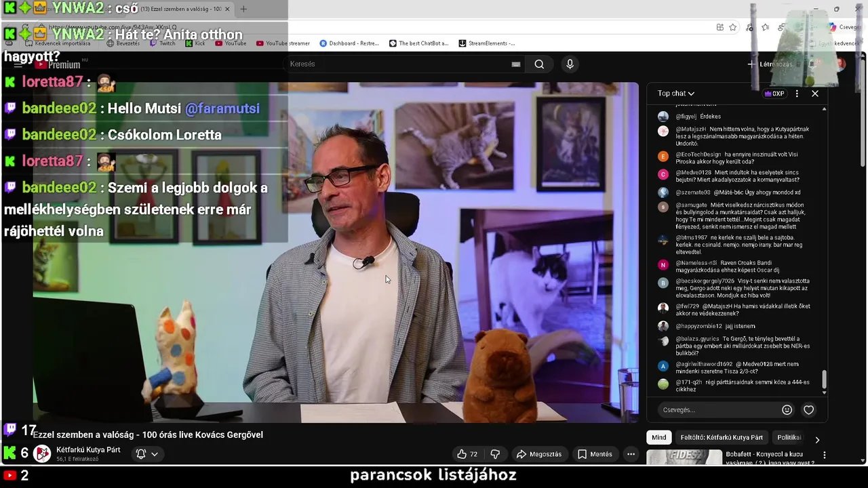Open the Kick bookmark
Viewport: 868px width, 488px height.
(195, 43)
